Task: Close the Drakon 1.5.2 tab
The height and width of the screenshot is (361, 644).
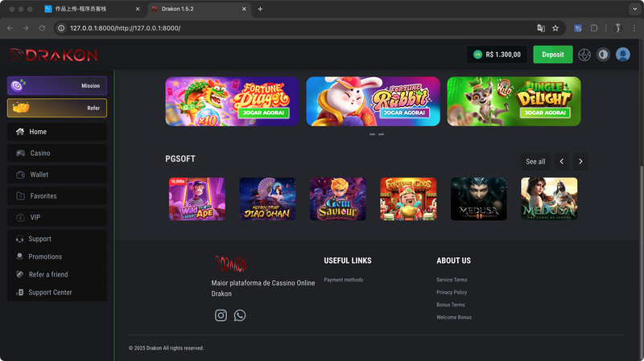Action: 244,9
